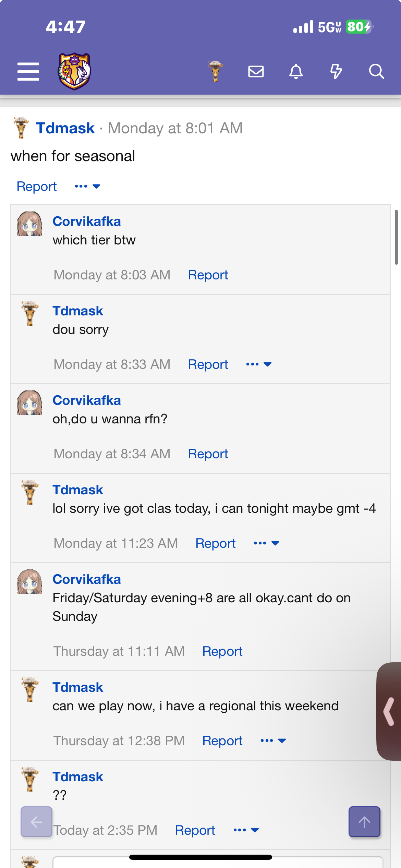Open the alerts bell notifications
401x868 pixels.
[x=296, y=72]
